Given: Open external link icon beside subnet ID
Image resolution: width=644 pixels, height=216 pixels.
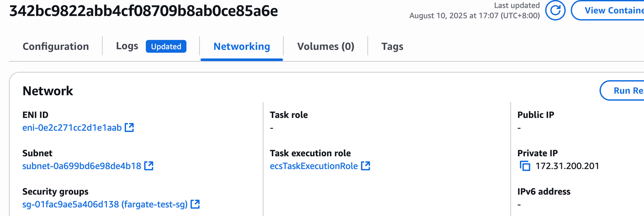Looking at the screenshot, I should 149,166.
